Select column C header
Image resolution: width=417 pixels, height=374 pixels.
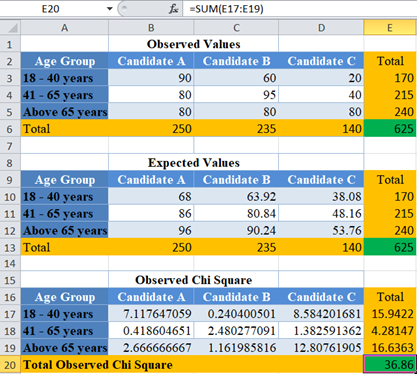tap(236, 28)
